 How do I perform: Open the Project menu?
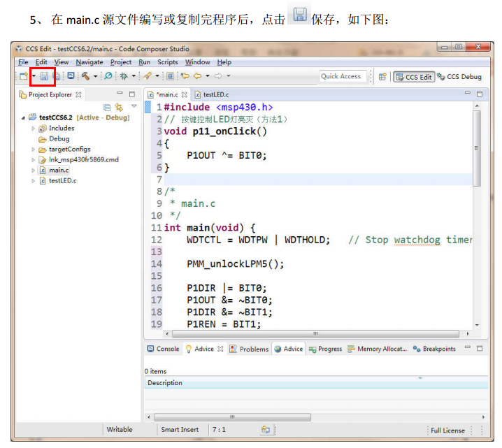click(121, 62)
